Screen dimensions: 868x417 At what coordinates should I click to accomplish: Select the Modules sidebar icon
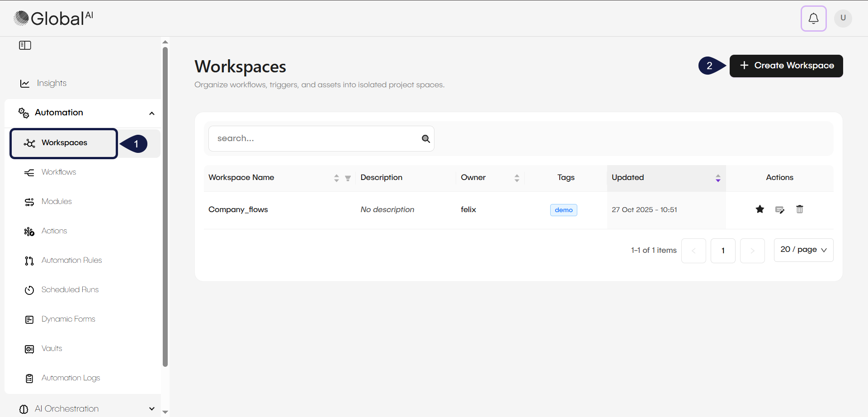(29, 202)
